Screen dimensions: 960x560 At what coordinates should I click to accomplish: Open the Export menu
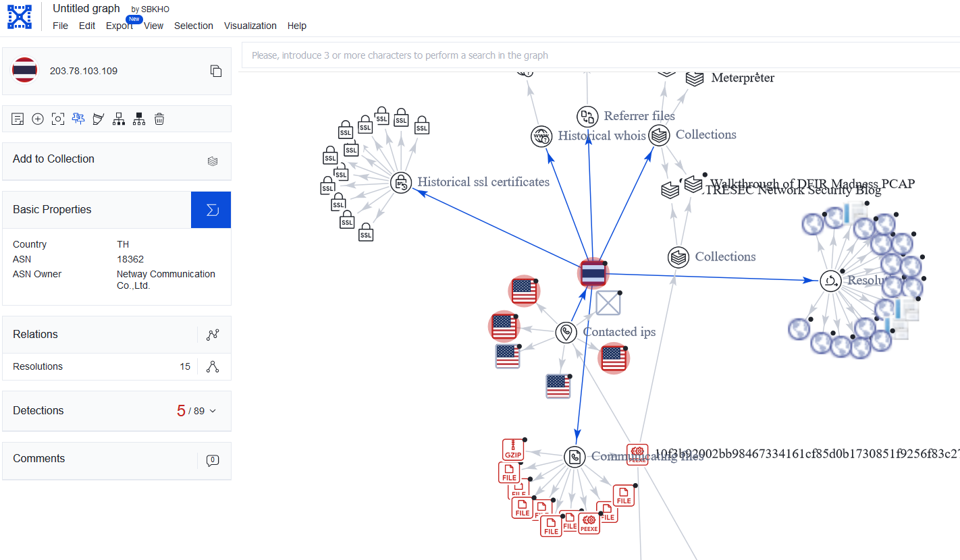(119, 26)
